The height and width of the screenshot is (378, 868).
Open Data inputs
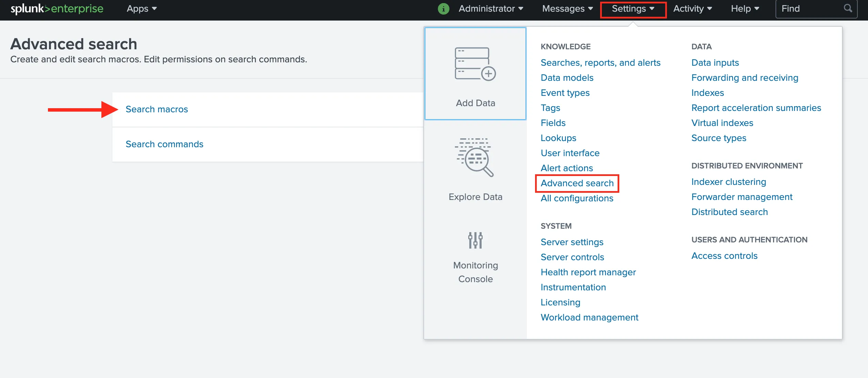[x=715, y=62]
